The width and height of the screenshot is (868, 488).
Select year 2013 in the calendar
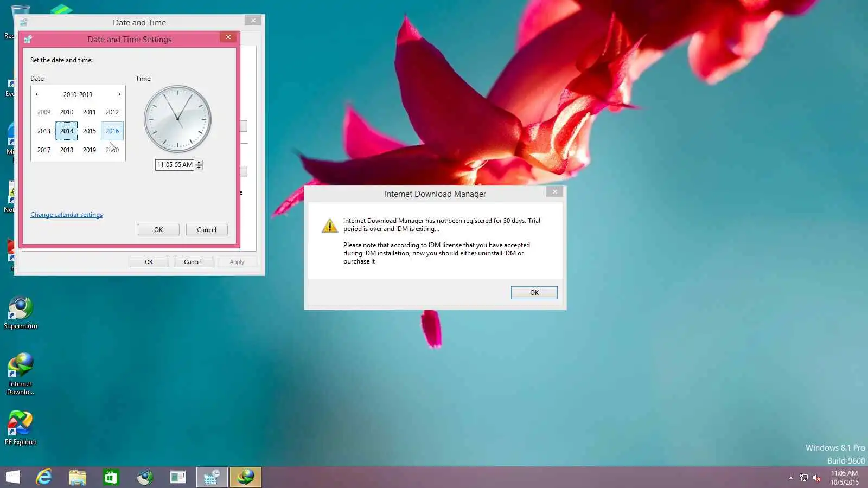(x=44, y=131)
